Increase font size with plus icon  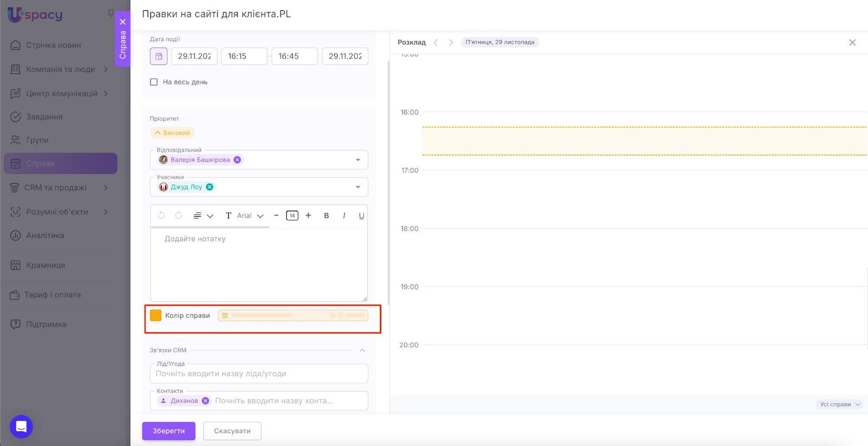tap(308, 216)
